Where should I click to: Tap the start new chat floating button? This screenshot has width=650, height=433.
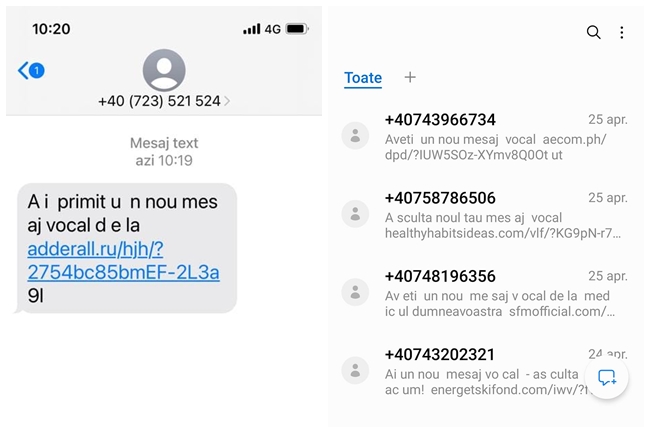pos(607,377)
